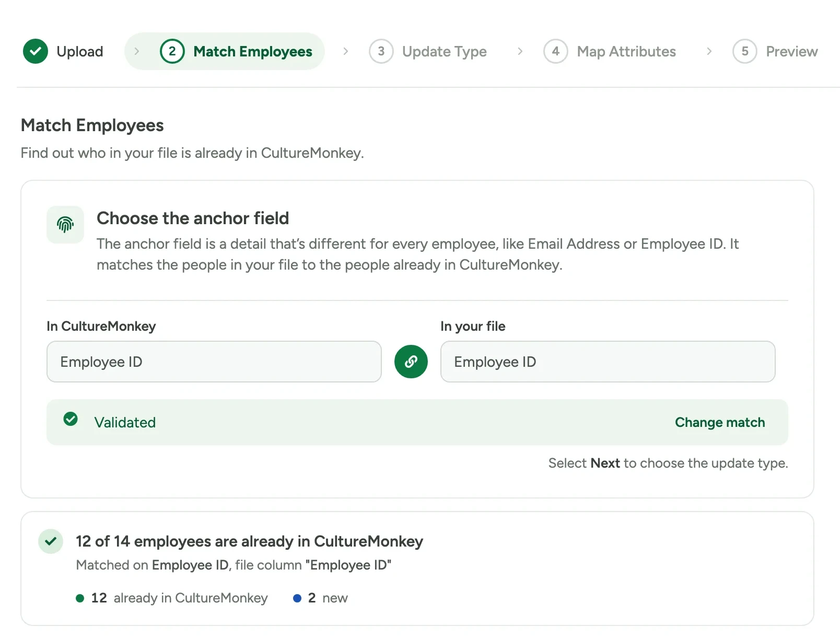840x638 pixels.
Task: Click the 'Match Employees' page heading
Action: [x=92, y=125]
